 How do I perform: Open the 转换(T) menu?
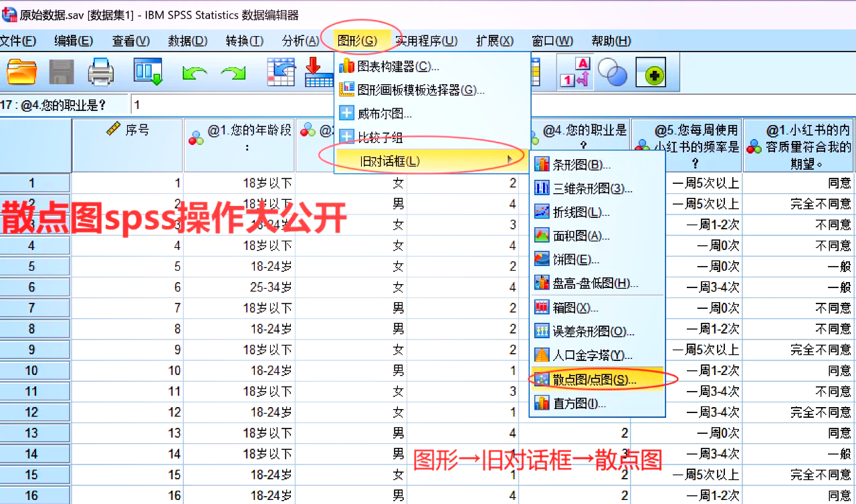(x=245, y=41)
